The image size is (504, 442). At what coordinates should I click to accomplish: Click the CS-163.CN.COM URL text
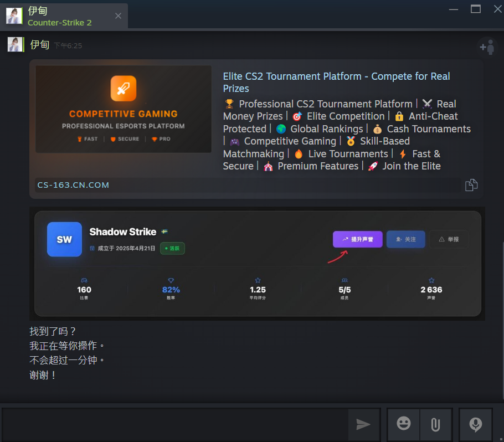[73, 185]
